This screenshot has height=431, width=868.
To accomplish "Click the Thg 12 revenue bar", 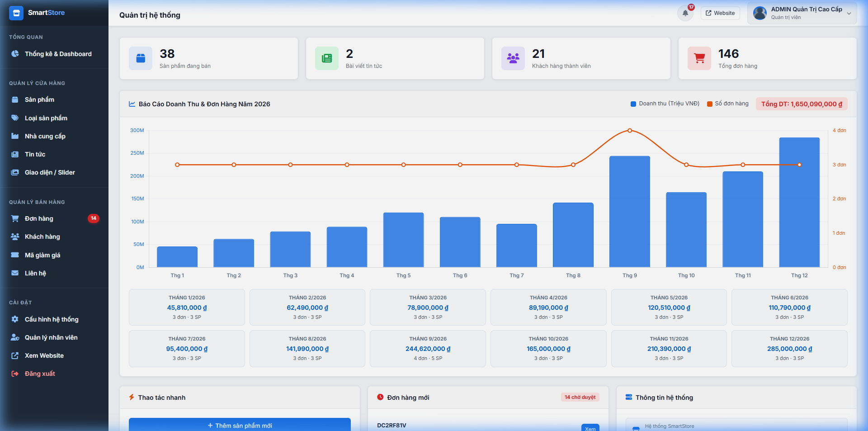I will click(x=799, y=202).
